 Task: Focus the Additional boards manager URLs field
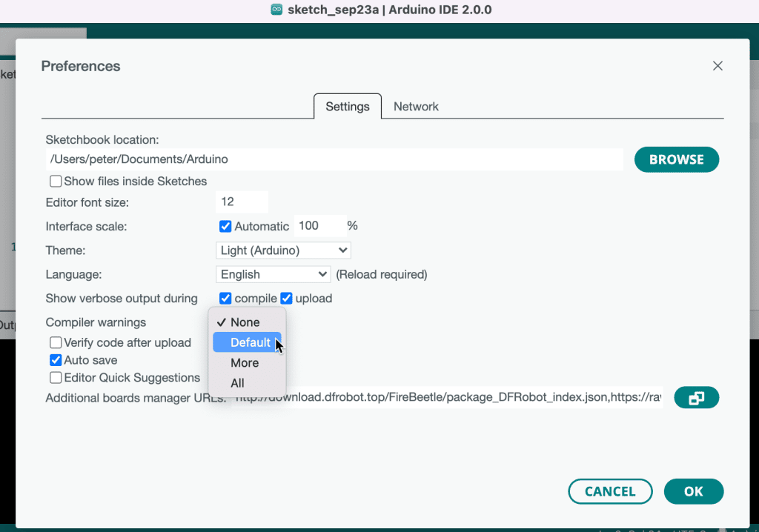click(447, 397)
